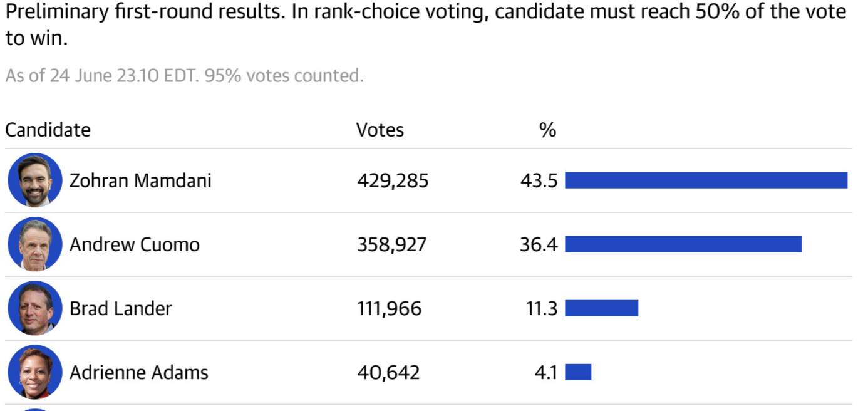The image size is (868, 411).
Task: Select the Andrew Cuomo candidate name
Action: [134, 244]
